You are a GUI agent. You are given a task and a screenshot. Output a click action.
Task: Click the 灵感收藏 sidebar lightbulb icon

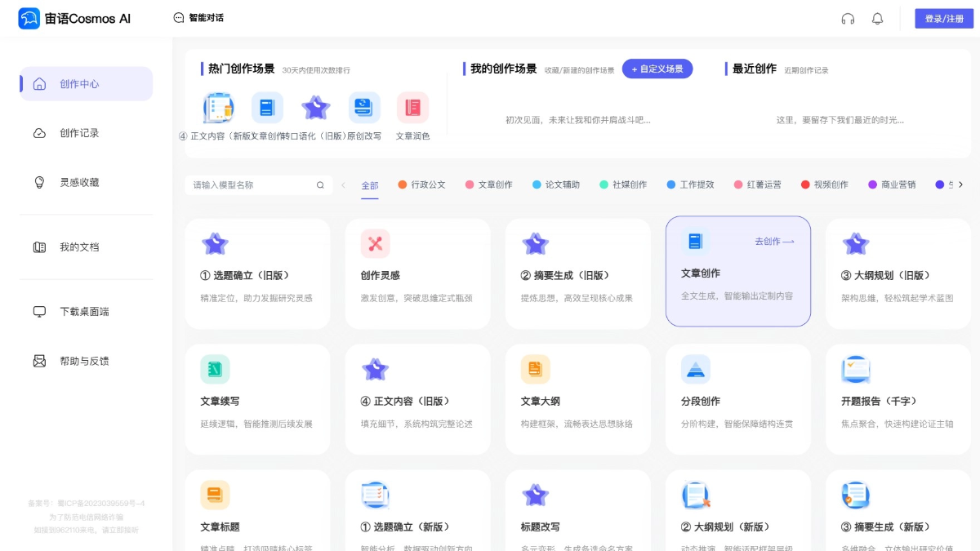pos(38,182)
